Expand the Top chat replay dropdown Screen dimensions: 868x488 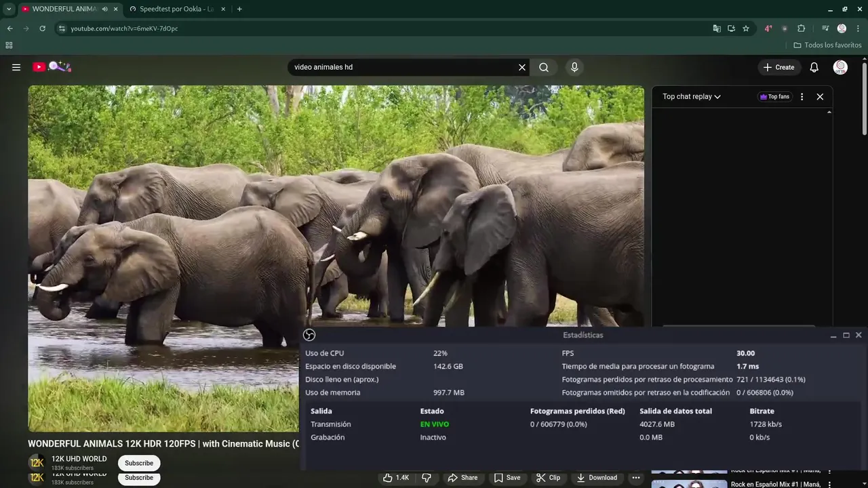tap(691, 97)
